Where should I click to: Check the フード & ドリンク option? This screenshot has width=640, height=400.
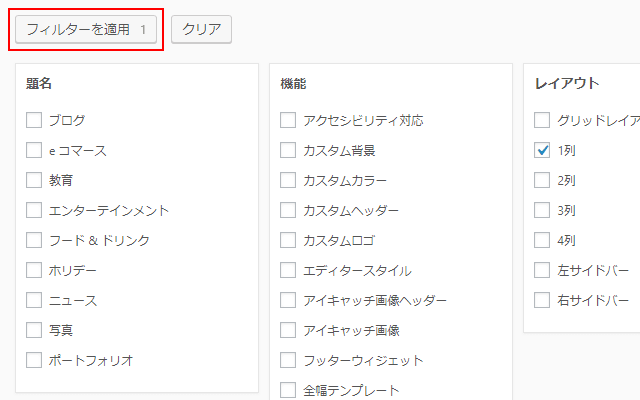coord(34,240)
